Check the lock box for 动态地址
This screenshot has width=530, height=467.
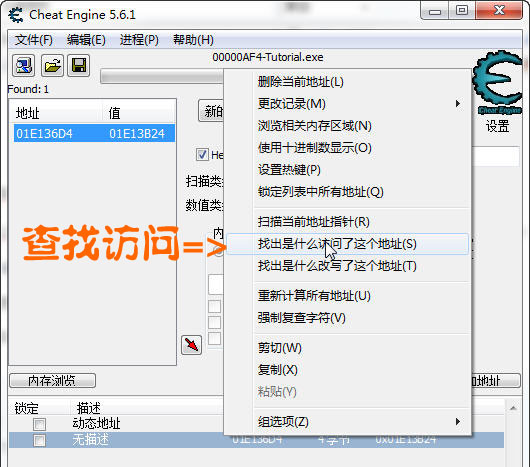tap(40, 424)
